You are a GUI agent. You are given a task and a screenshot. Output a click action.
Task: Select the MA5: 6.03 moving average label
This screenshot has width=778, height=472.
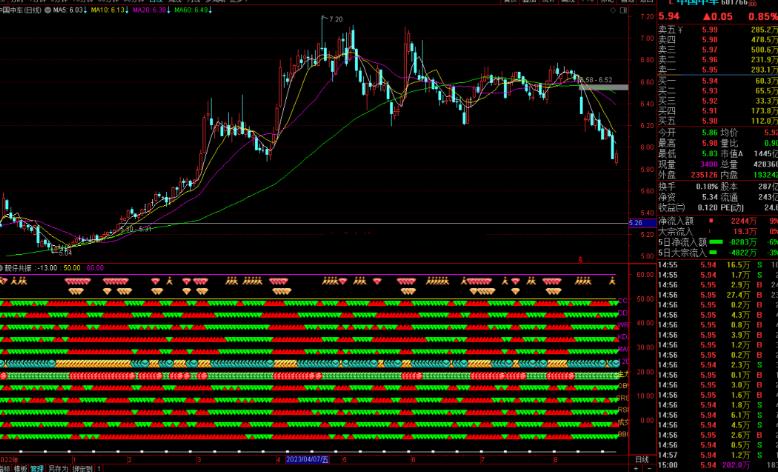[69, 10]
